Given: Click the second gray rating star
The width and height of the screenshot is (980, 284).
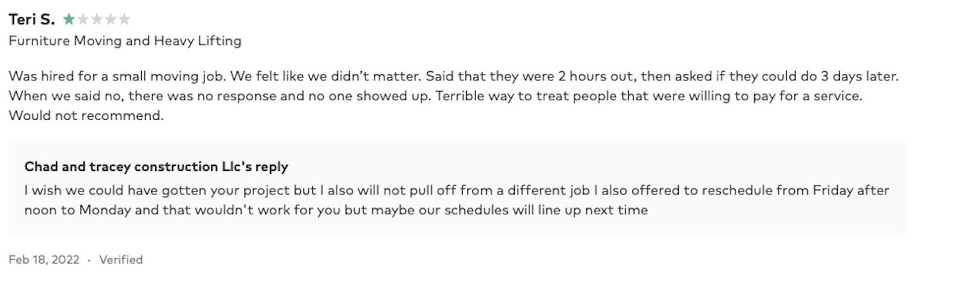Looking at the screenshot, I should [x=83, y=19].
